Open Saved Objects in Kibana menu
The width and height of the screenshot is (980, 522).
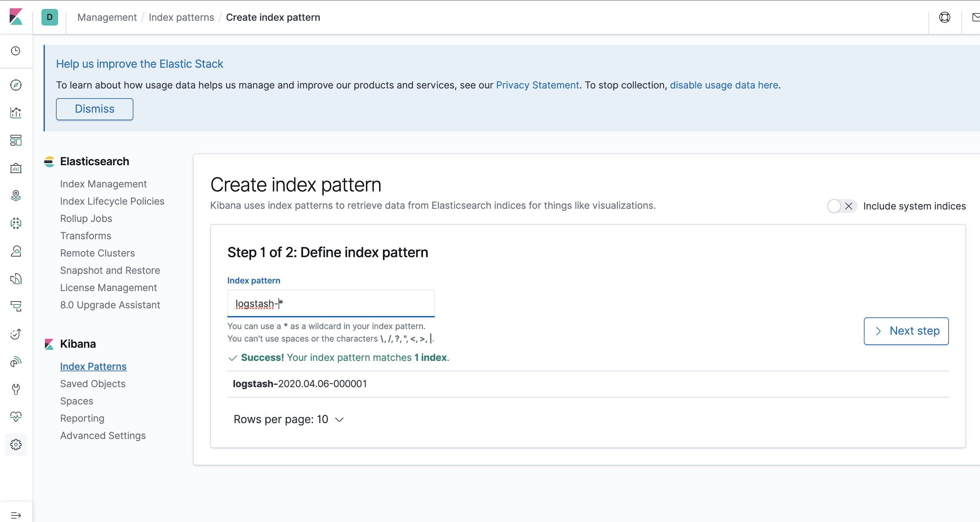93,384
